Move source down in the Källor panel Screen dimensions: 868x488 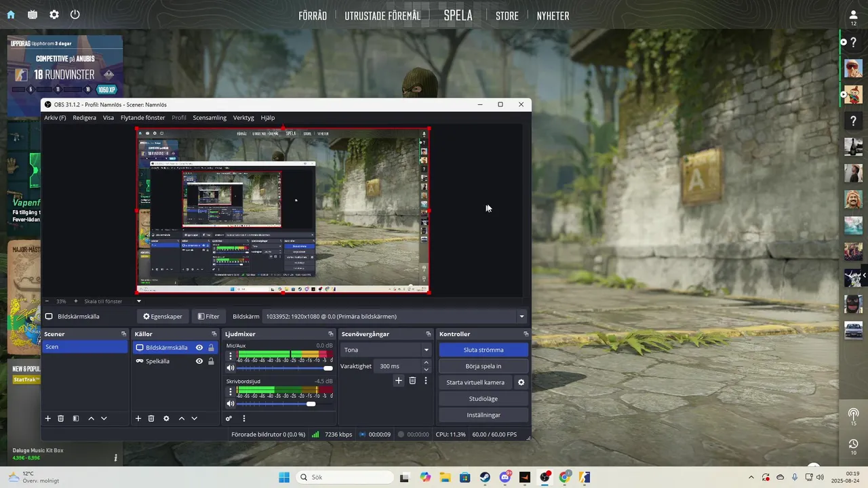(x=194, y=419)
